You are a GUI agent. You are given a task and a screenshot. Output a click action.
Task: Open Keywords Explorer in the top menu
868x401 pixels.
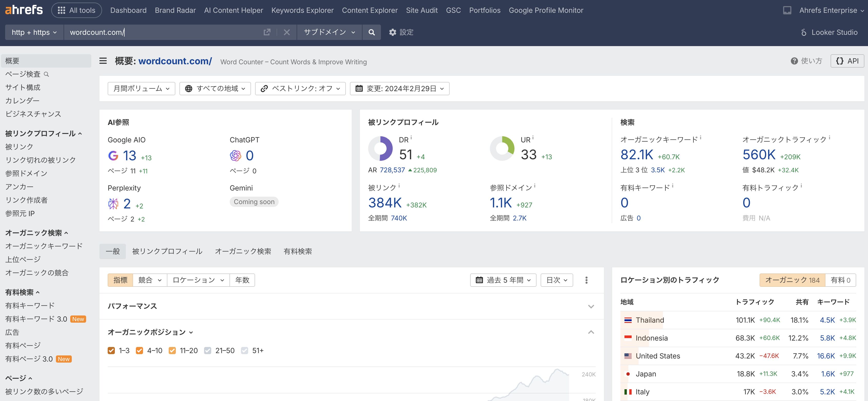302,10
